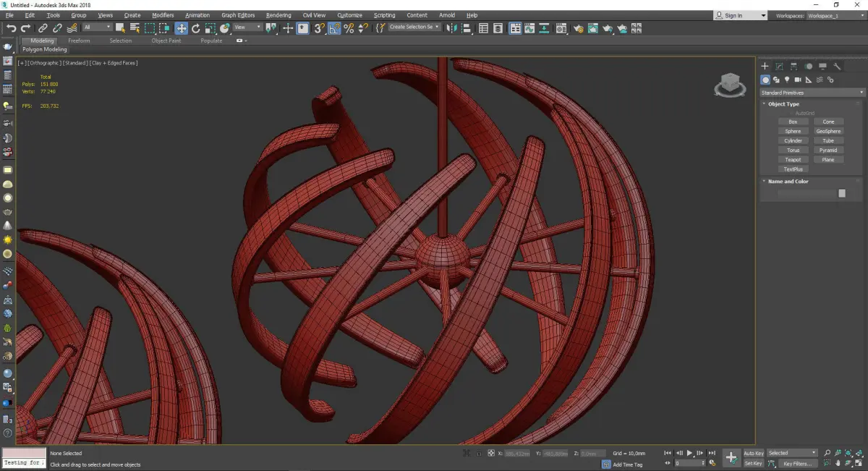Activate the Select Object tool

tap(120, 28)
